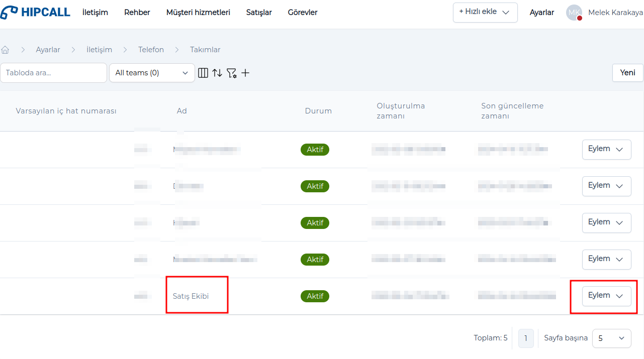Image resolution: width=644 pixels, height=359 pixels.
Task: Open Eylem dropdown for Satış Ekibi
Action: point(606,296)
